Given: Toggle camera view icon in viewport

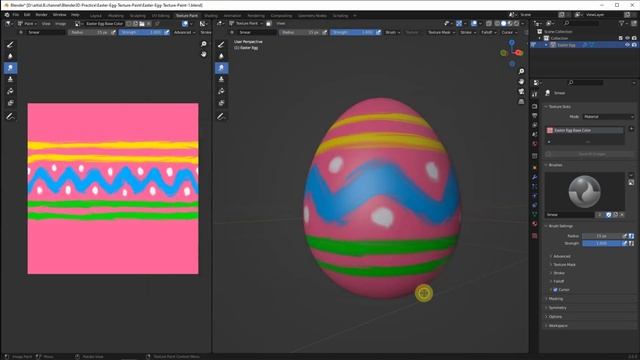Looking at the screenshot, I should tap(521, 92).
